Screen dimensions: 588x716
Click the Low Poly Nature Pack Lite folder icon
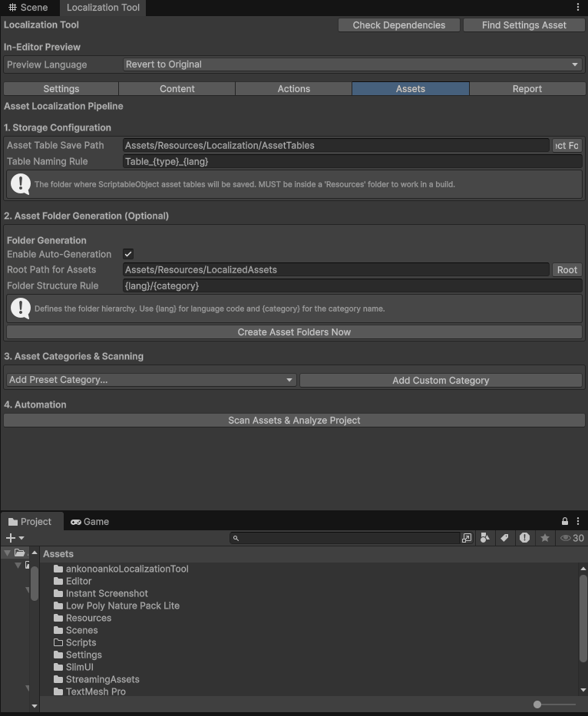pos(58,605)
